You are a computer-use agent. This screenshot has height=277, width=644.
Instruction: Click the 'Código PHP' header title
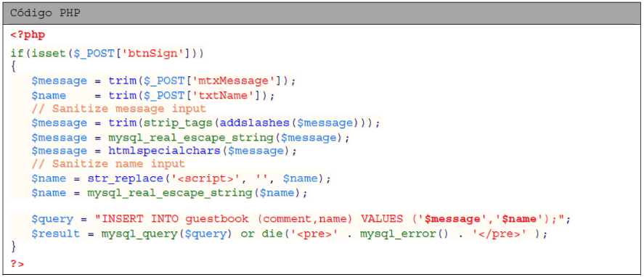coord(45,13)
